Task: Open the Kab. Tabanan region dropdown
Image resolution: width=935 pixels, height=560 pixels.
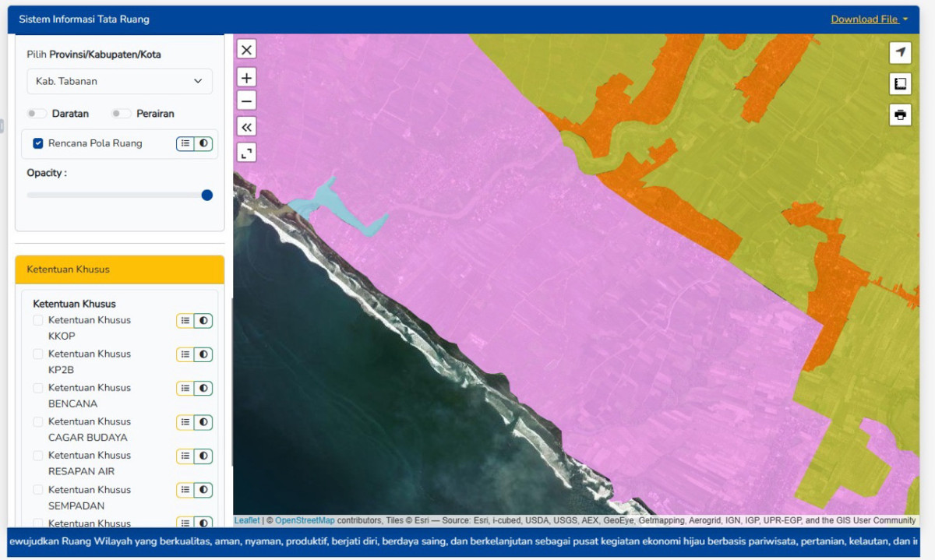Action: [119, 81]
